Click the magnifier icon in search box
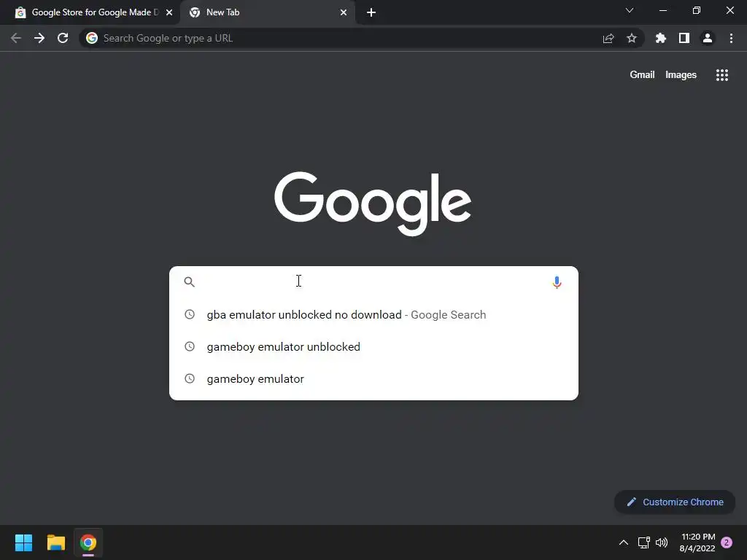The height and width of the screenshot is (560, 747). point(189,282)
